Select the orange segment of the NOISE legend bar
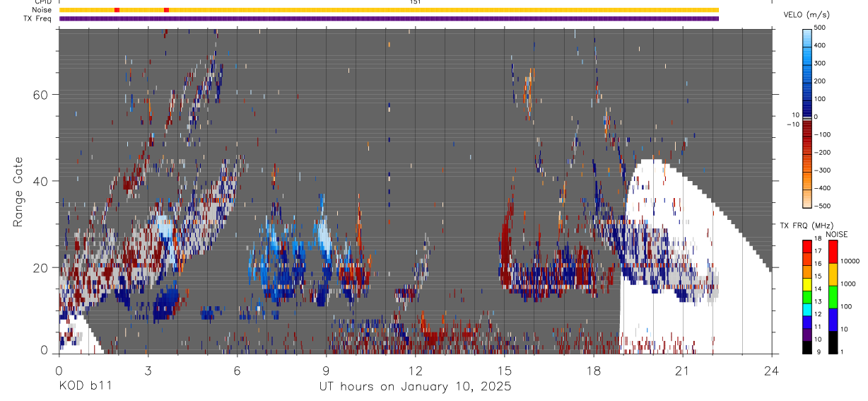The image size is (868, 401). tap(832, 273)
